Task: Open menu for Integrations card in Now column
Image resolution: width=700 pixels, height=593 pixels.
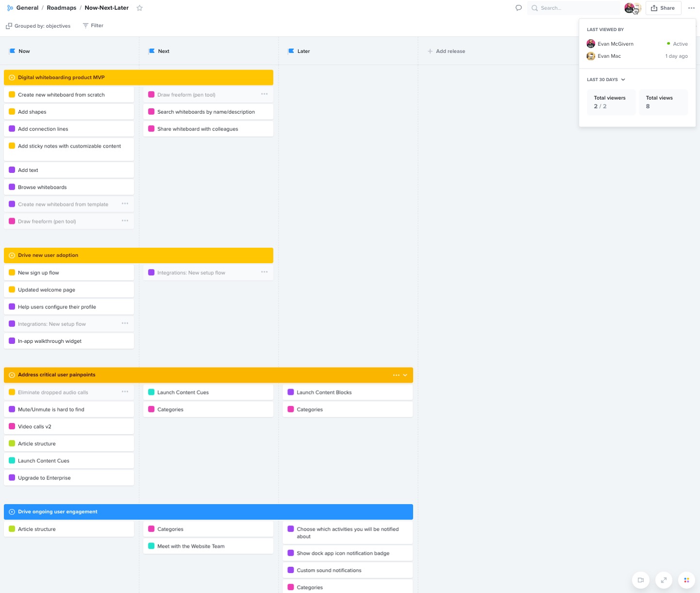Action: [125, 323]
